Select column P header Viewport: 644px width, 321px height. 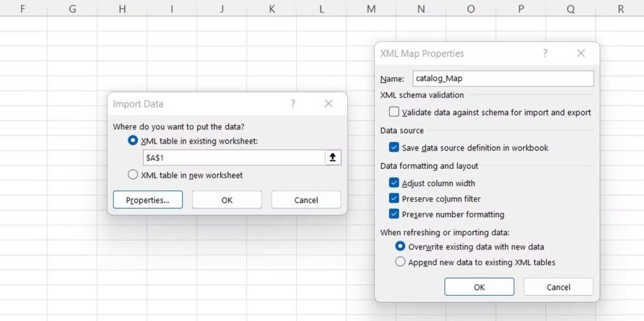click(x=521, y=9)
